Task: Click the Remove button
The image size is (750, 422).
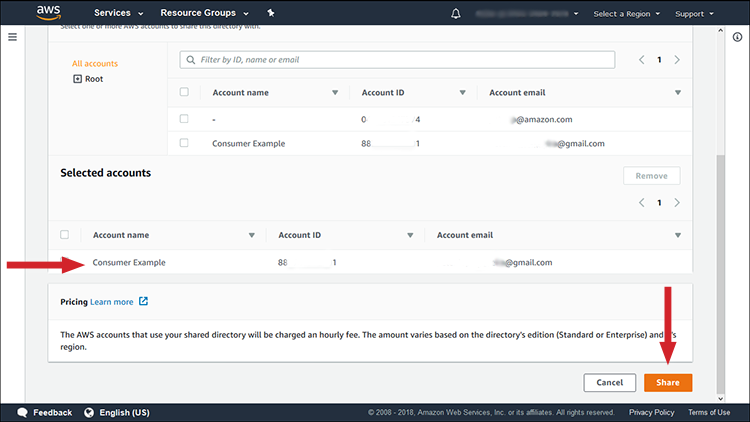Action: (651, 176)
